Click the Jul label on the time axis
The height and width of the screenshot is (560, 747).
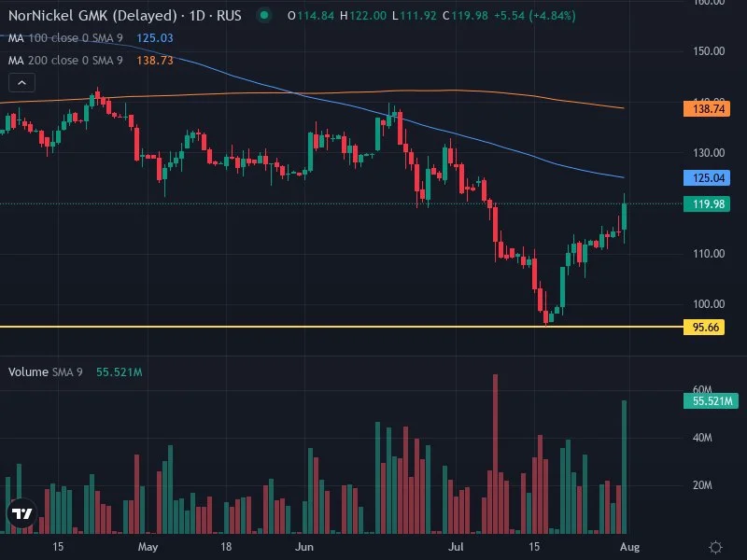tap(456, 547)
